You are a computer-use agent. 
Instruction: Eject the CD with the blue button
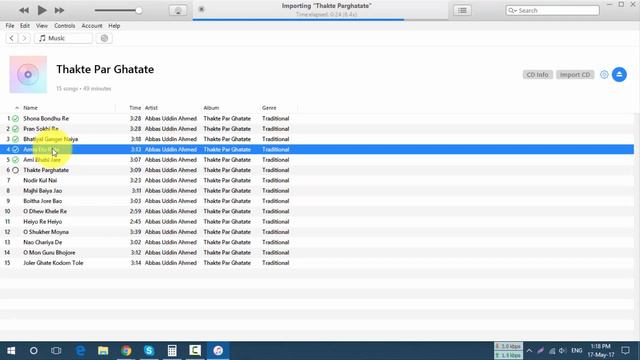[x=619, y=74]
